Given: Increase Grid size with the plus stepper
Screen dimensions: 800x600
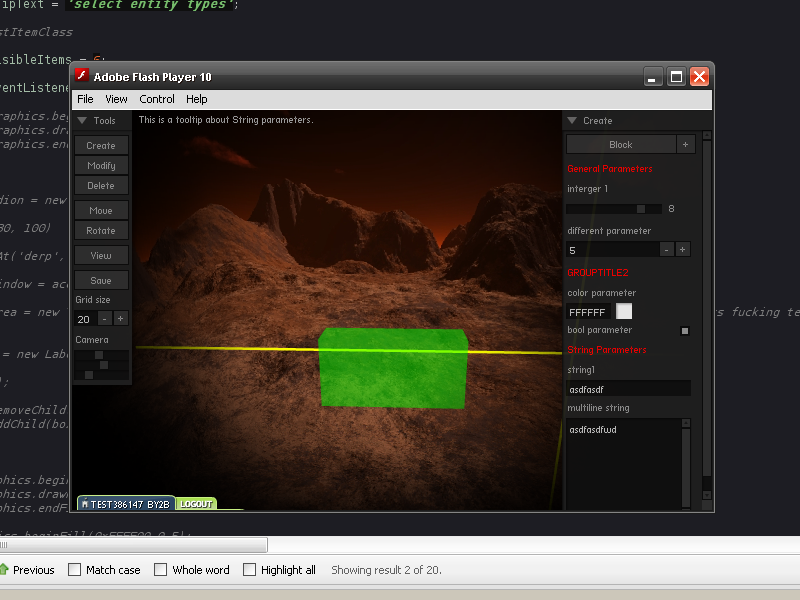Looking at the screenshot, I should [x=120, y=318].
